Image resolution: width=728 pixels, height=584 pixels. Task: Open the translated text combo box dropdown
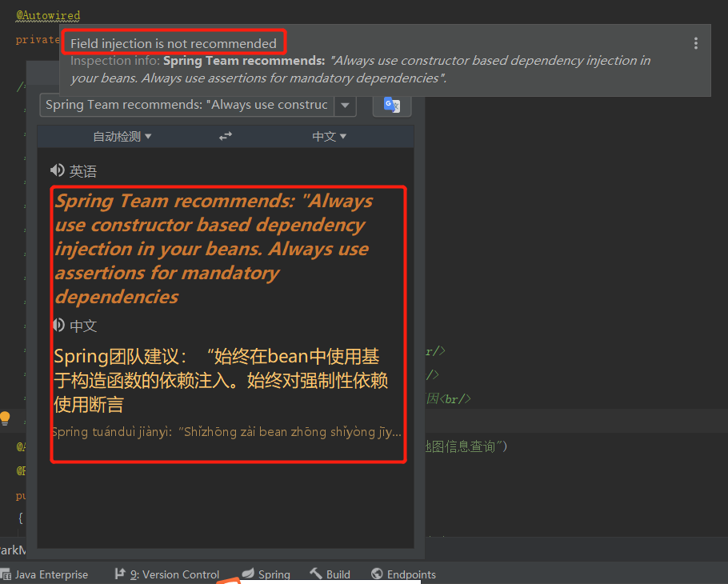pyautogui.click(x=346, y=105)
